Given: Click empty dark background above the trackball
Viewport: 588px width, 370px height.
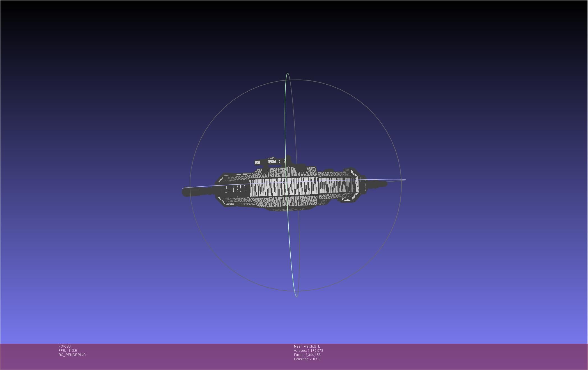Looking at the screenshot, I should [295, 36].
